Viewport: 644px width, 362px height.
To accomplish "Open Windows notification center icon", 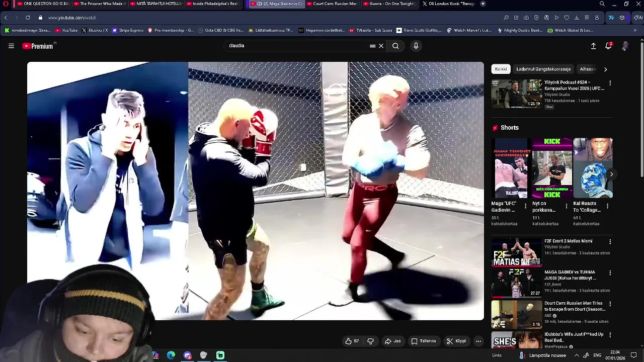I will pyautogui.click(x=633, y=355).
